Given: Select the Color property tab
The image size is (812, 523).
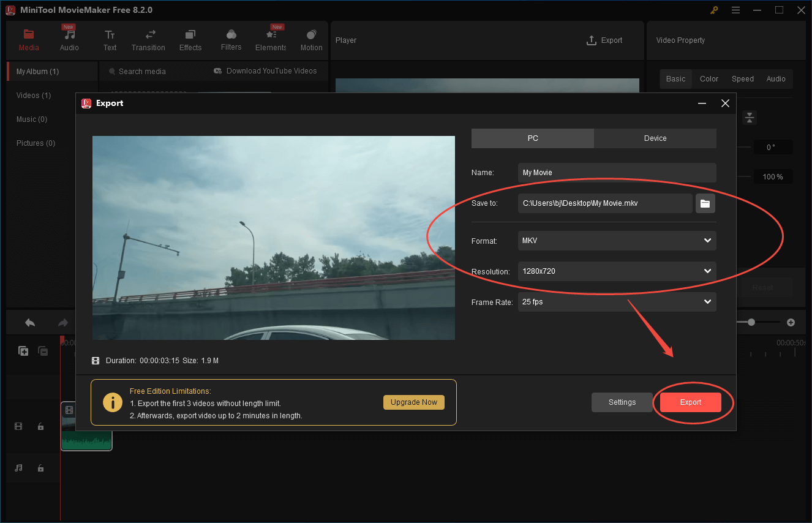Looking at the screenshot, I should (x=709, y=79).
